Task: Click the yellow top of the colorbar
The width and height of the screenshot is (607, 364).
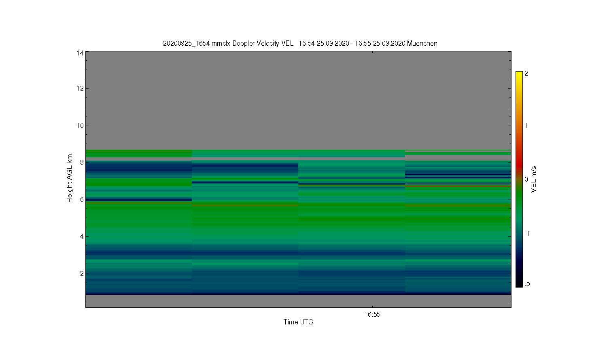Action: (519, 74)
